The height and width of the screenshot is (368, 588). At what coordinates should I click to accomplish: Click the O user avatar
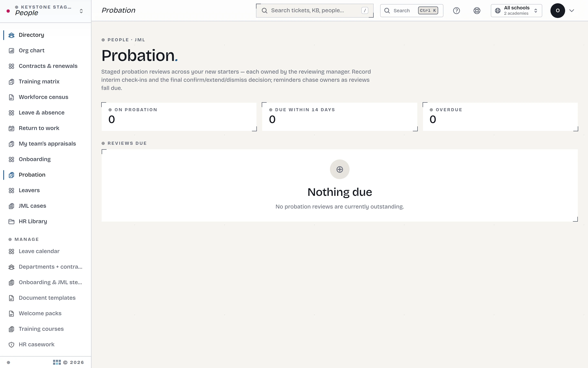[558, 11]
